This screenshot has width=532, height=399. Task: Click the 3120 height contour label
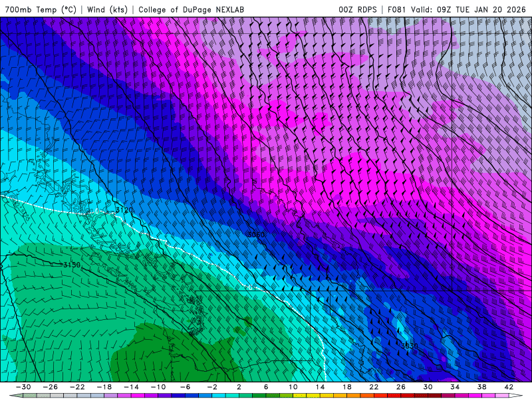[124, 210]
